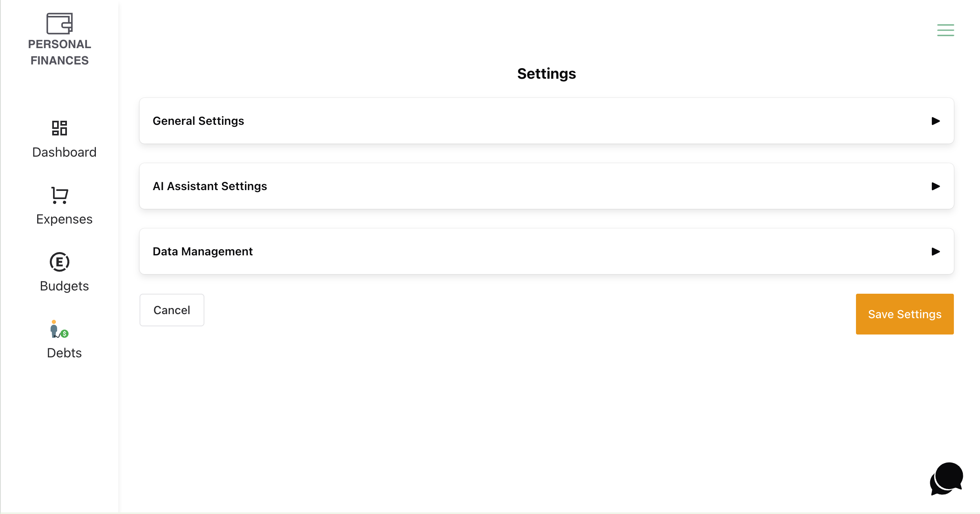Open Dashboard via its sidebar label
The height and width of the screenshot is (514, 980).
pos(64,152)
